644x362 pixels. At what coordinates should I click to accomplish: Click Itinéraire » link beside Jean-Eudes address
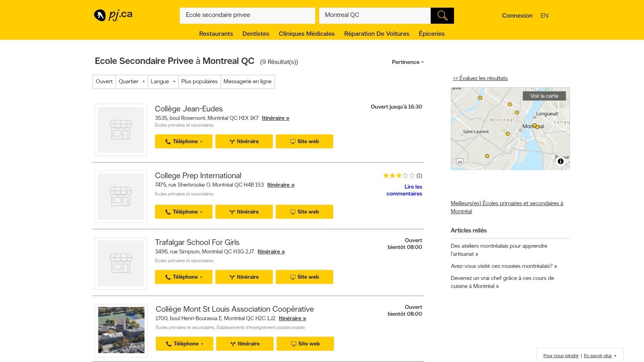point(276,118)
